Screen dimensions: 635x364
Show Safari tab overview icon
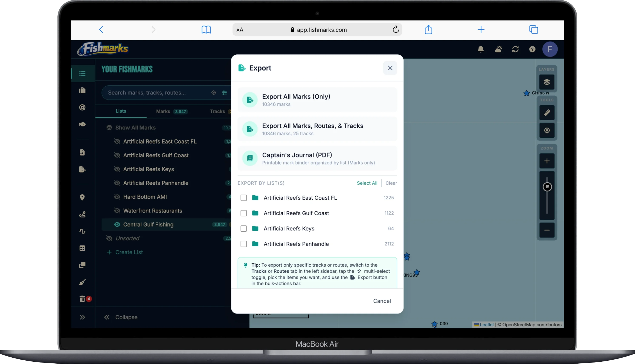[x=533, y=30]
